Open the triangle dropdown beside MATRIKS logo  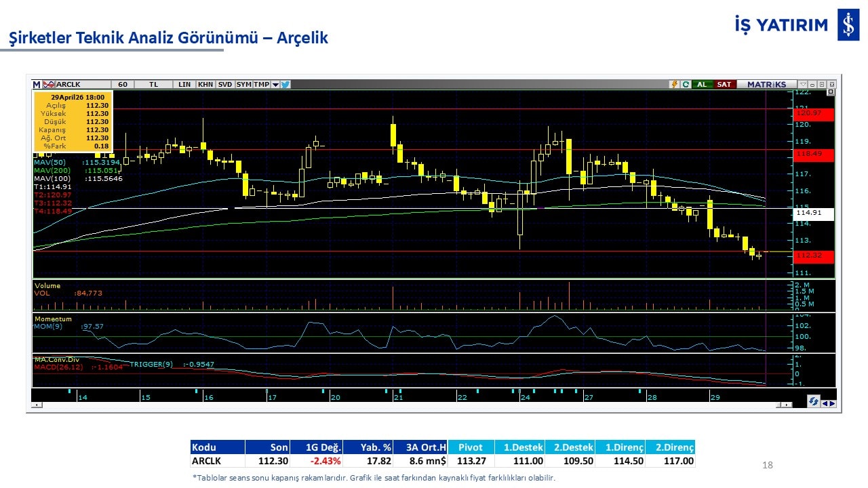click(x=803, y=85)
